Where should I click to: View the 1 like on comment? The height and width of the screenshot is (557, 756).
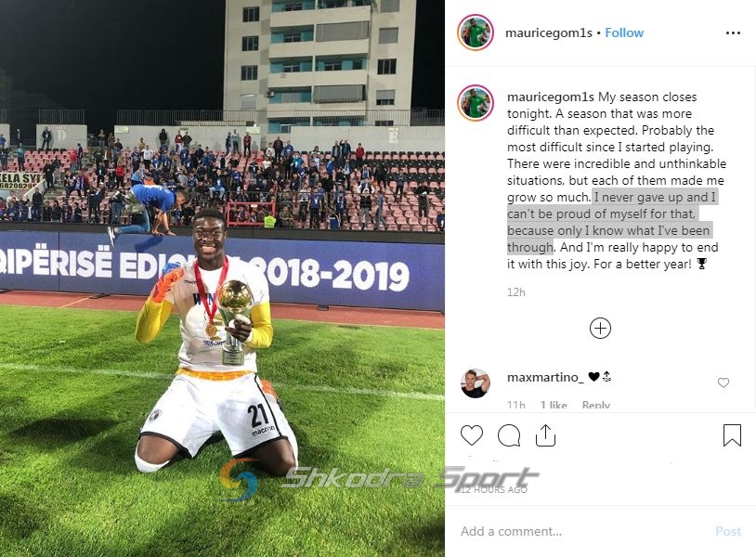553,405
